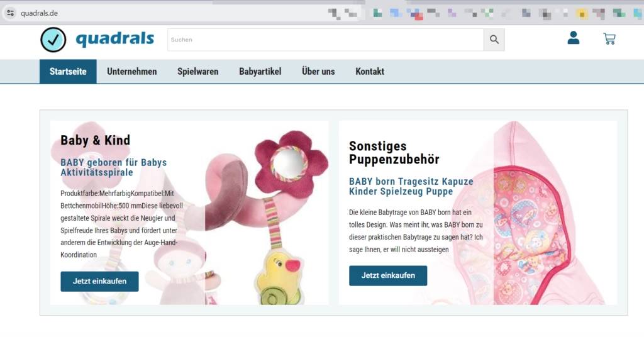Image resolution: width=644 pixels, height=337 pixels.
Task: Click Jetzt einkaufen in Baby & Kind card
Action: 99,281
